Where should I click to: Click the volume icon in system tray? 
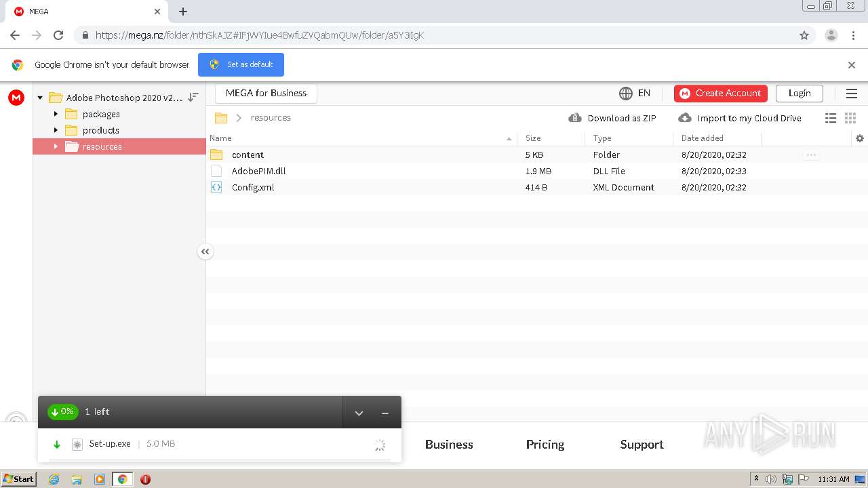(771, 479)
